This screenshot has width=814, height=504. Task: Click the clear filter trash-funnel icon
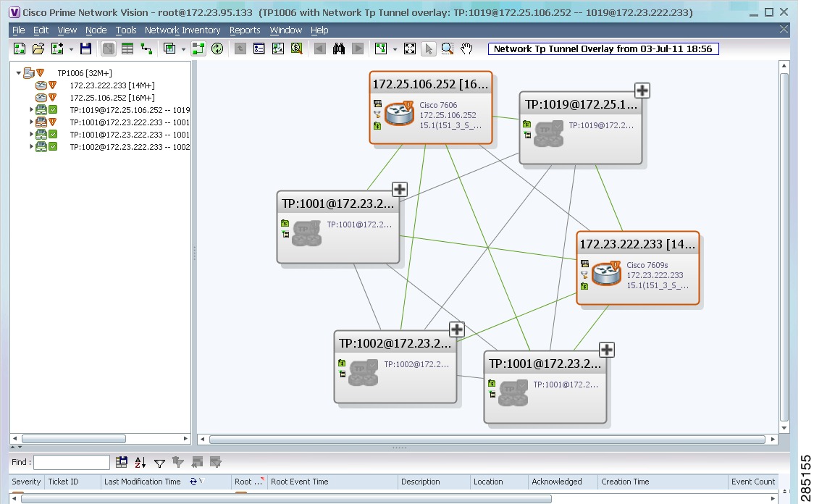(x=178, y=462)
